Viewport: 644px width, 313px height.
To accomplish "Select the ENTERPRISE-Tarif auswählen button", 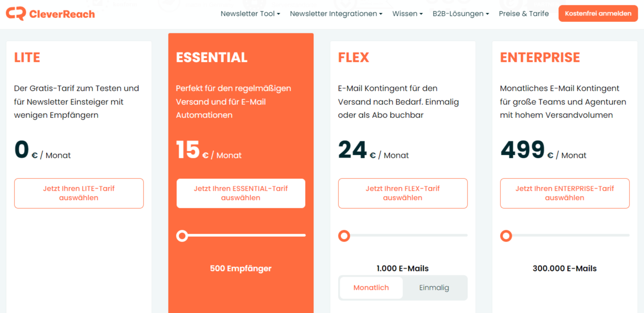I will (x=565, y=193).
